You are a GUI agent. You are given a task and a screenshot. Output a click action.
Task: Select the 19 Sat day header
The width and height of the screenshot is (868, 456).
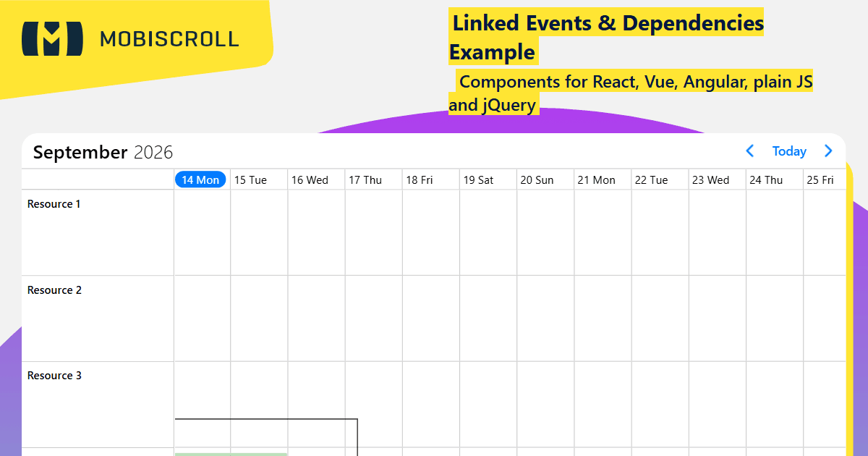478,180
